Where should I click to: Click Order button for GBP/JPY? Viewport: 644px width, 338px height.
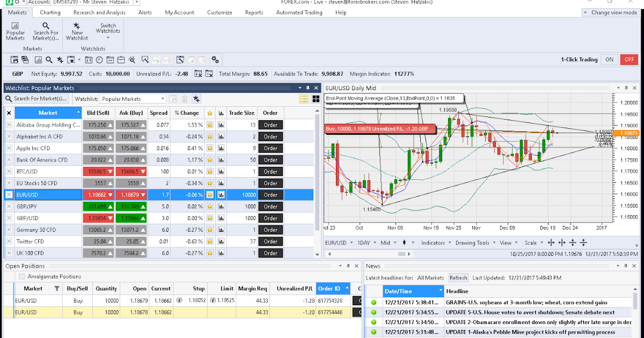click(270, 207)
